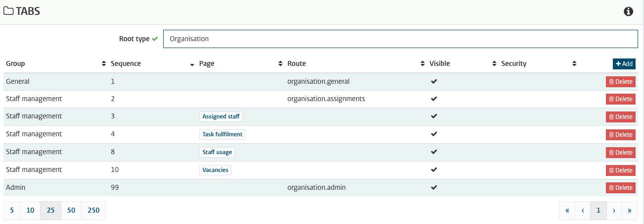Toggle visible checkmark for Assigned staff row
The width and height of the screenshot is (644, 224).
point(434,116)
